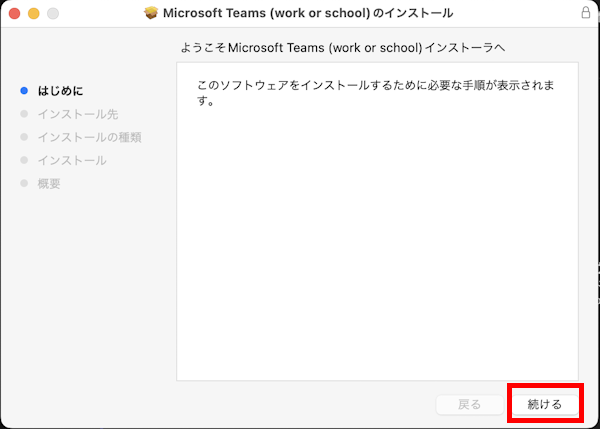Viewport: 600px width, 429px height.
Task: Click the gray bullet next to インストールの種類
Action: click(x=24, y=137)
